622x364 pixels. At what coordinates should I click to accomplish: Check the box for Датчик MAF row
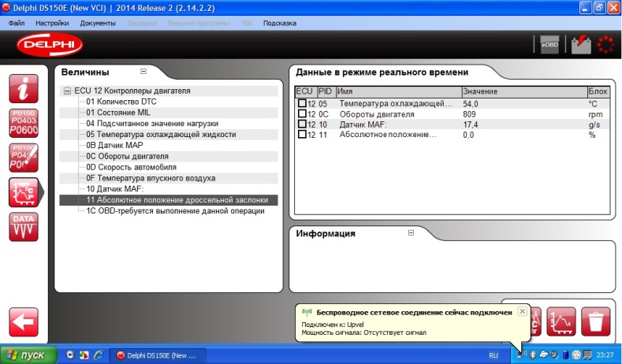click(x=302, y=124)
